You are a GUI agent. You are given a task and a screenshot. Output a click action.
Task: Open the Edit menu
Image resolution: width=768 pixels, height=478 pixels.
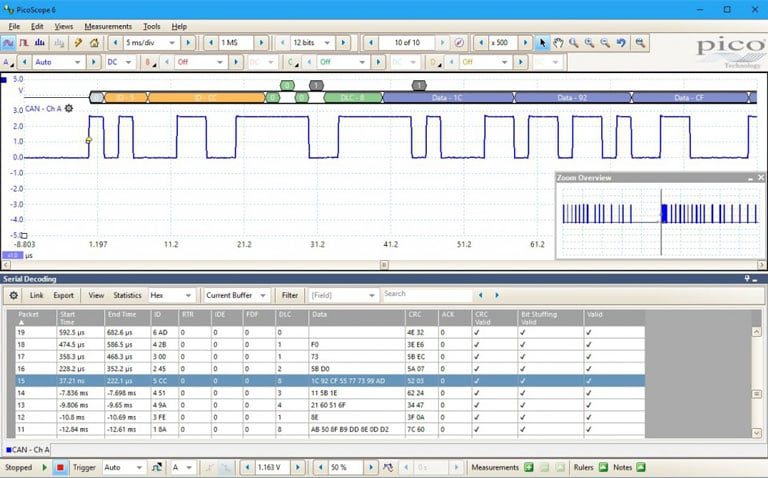[37, 26]
